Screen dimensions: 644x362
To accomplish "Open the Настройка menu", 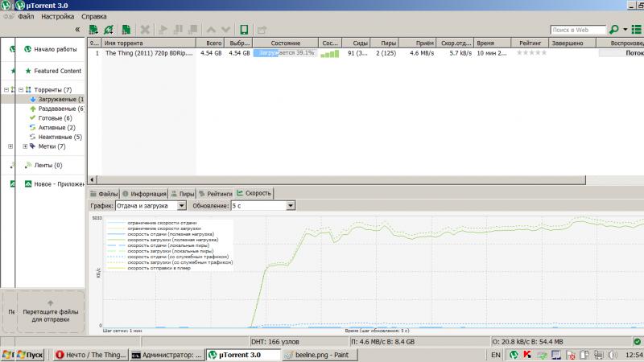I will coord(57,16).
